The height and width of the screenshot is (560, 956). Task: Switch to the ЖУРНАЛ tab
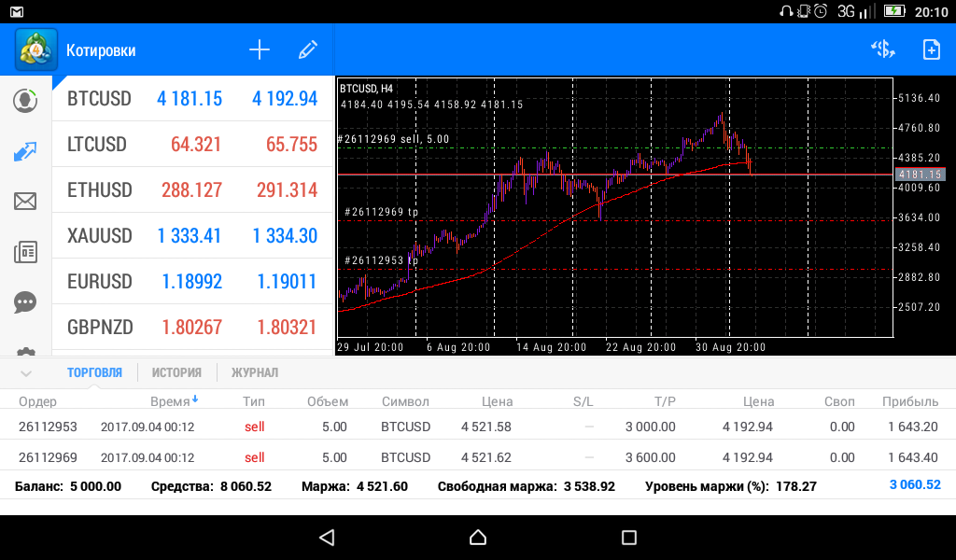255,372
